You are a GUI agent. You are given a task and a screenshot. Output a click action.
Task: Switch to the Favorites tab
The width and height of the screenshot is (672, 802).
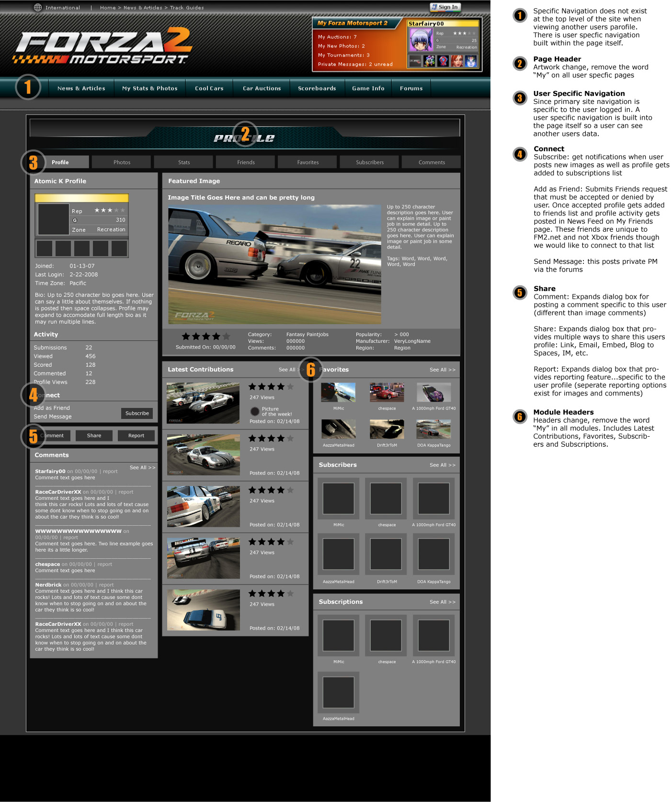point(308,162)
